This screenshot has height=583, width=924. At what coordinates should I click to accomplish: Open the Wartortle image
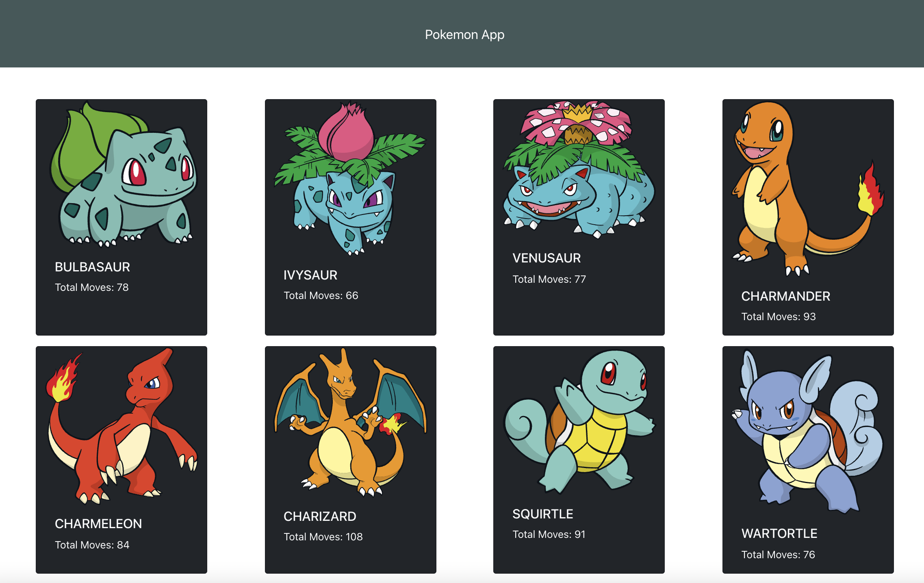tap(808, 431)
